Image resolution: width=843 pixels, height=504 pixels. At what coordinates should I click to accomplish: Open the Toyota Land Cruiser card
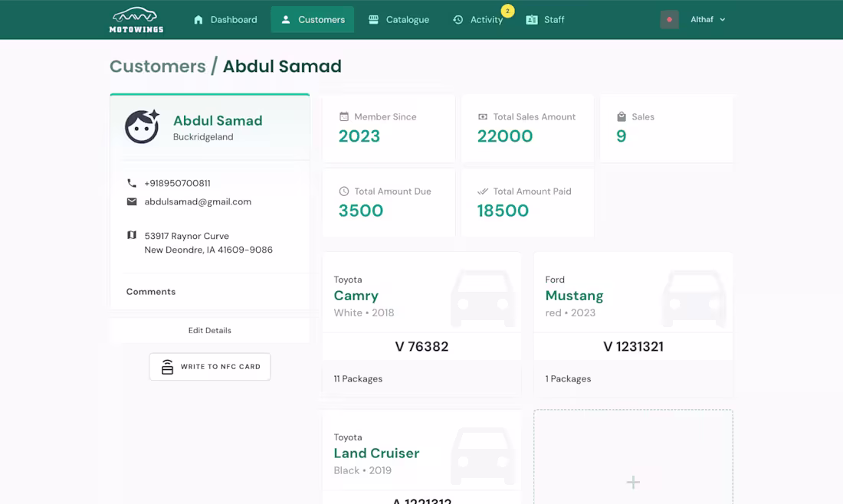421,457
